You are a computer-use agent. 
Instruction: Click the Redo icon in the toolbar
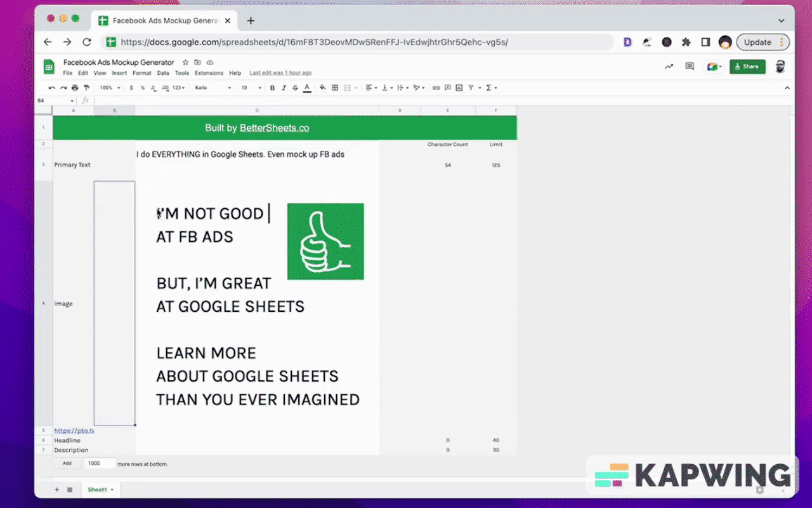63,88
